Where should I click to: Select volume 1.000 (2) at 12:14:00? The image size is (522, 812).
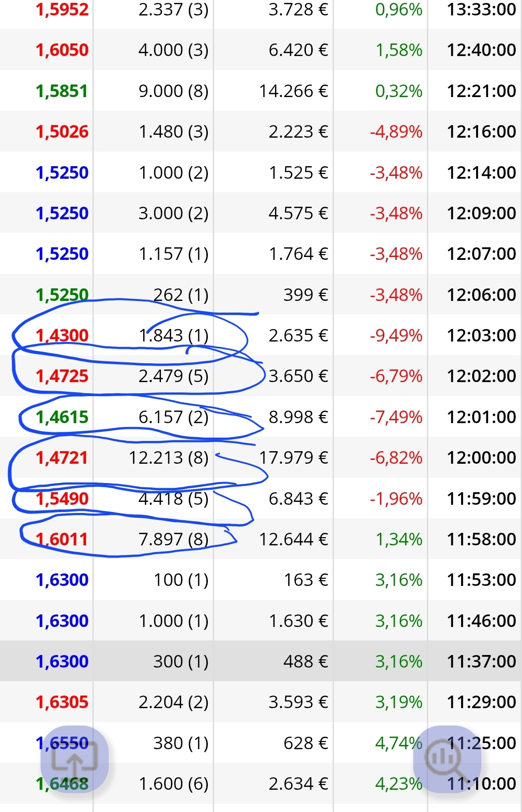click(x=174, y=172)
